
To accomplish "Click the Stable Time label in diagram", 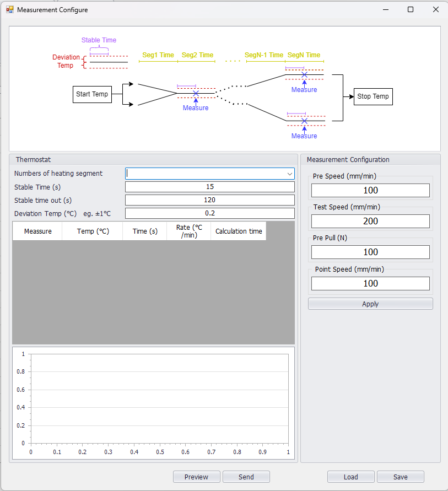I will tap(99, 40).
